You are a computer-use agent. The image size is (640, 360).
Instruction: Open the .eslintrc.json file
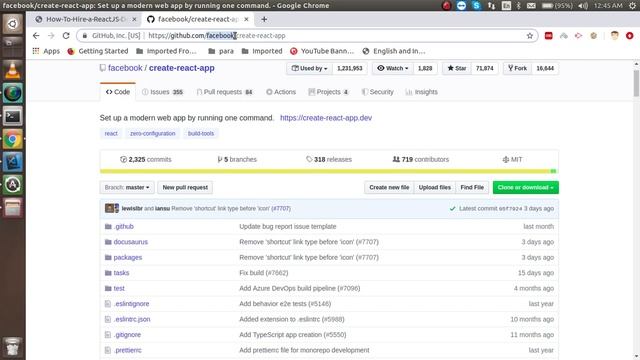pyautogui.click(x=132, y=319)
